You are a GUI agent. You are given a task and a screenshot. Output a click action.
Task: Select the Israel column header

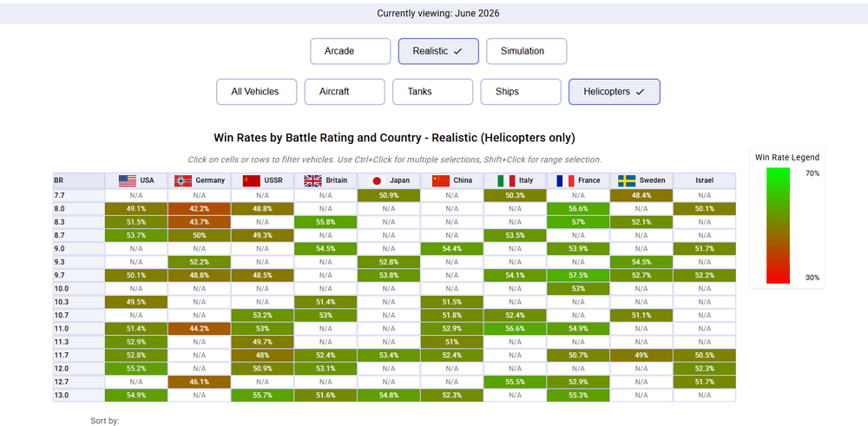click(704, 180)
